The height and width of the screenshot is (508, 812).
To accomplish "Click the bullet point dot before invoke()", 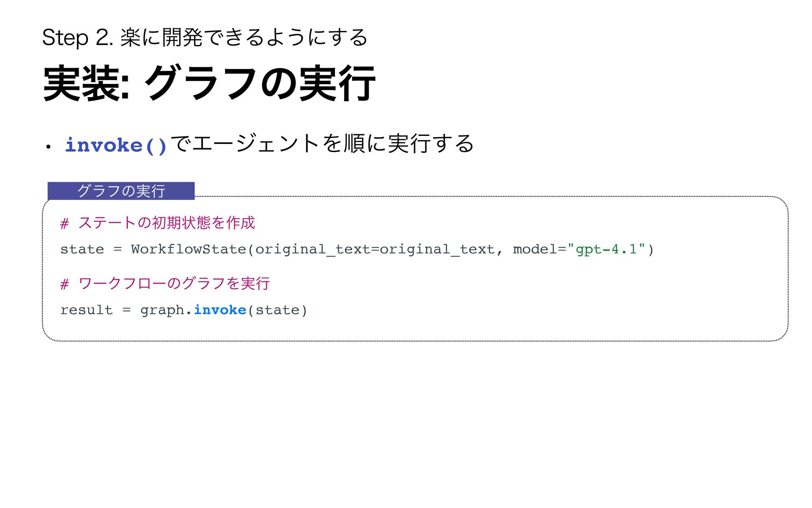I will (49, 147).
